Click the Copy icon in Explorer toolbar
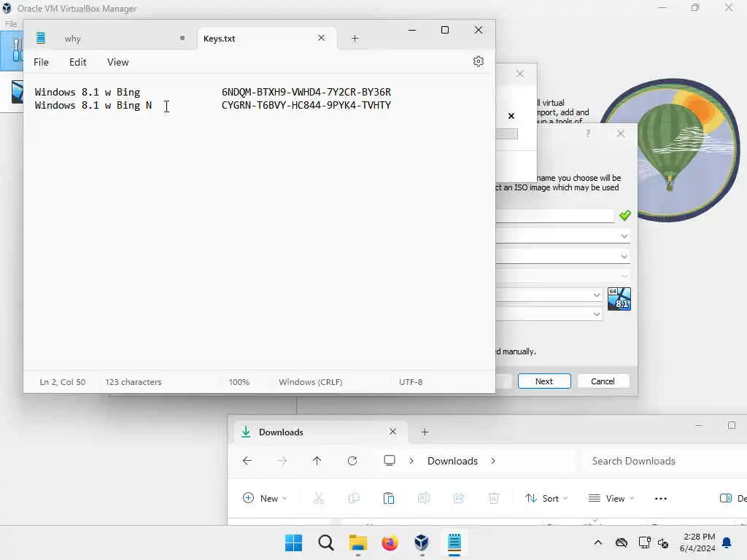The height and width of the screenshot is (560, 747). (354, 498)
